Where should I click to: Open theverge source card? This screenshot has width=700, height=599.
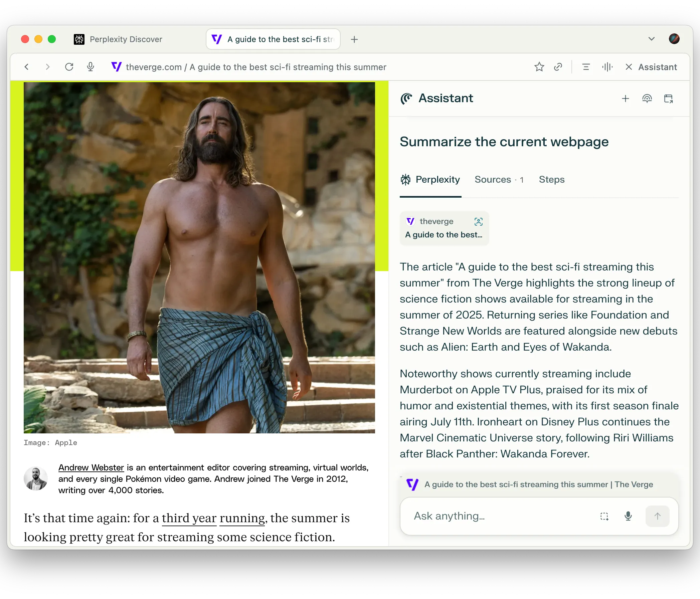coord(444,228)
